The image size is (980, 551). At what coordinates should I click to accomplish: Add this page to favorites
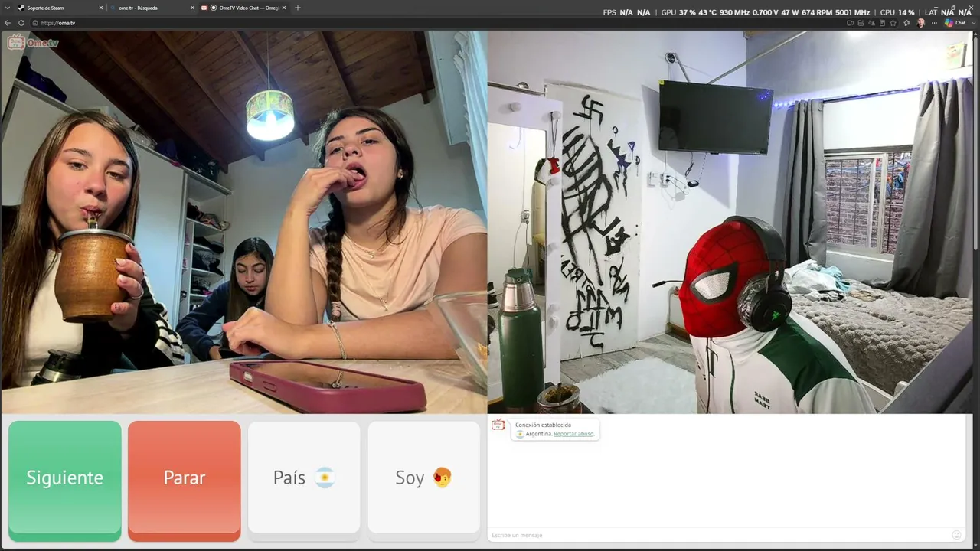(893, 23)
